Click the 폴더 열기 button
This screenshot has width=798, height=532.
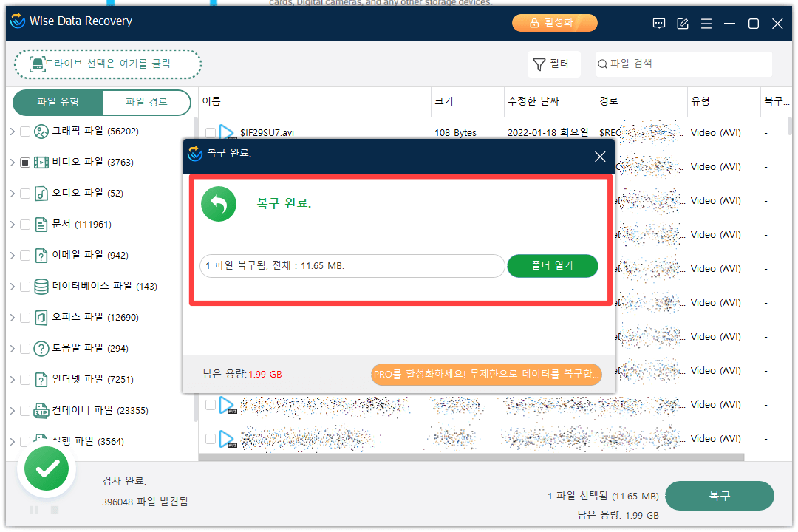coord(552,266)
